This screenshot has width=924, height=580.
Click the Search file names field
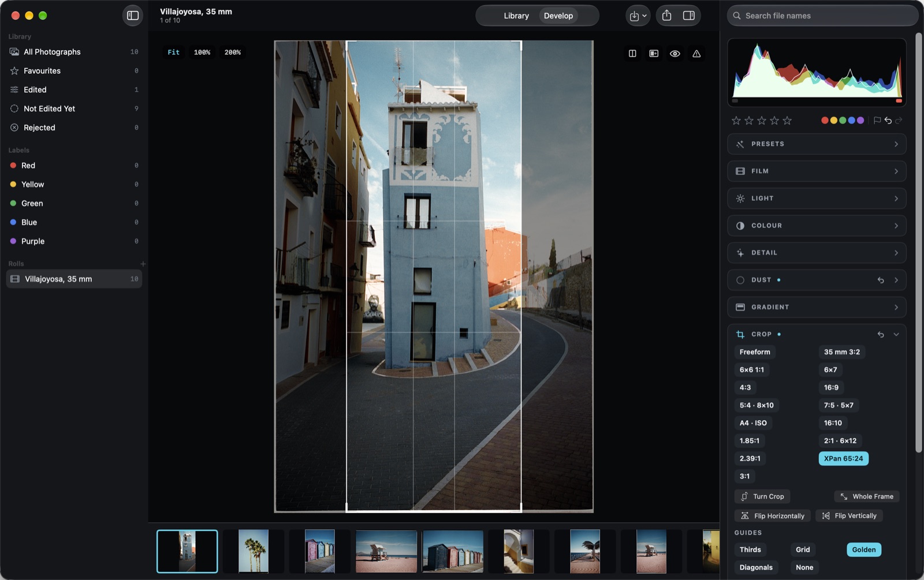tap(822, 16)
